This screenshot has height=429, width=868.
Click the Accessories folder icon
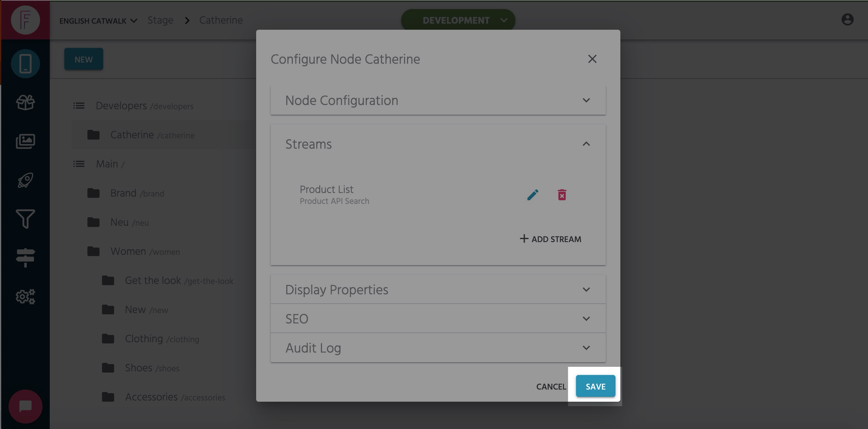click(108, 397)
